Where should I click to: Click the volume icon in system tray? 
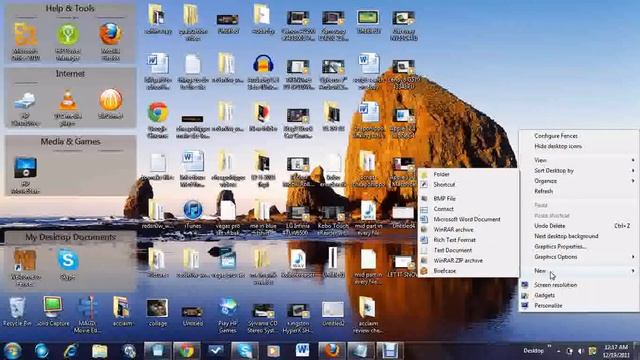[580, 351]
